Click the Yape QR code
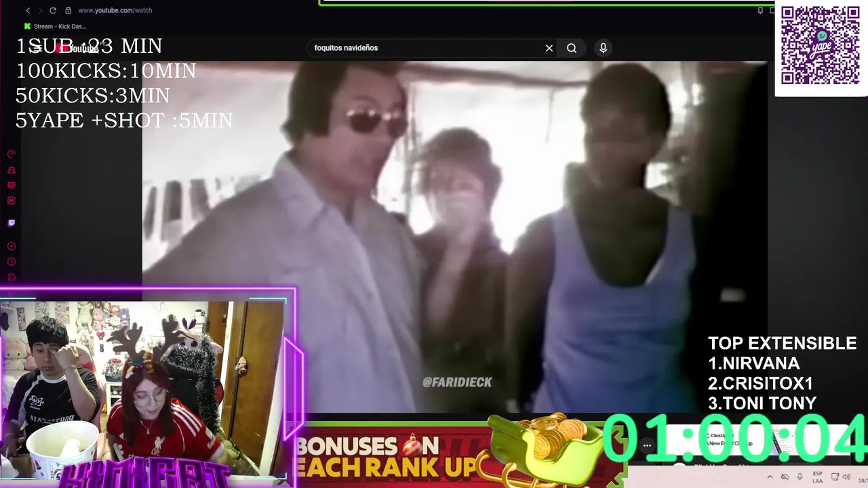 (x=820, y=45)
